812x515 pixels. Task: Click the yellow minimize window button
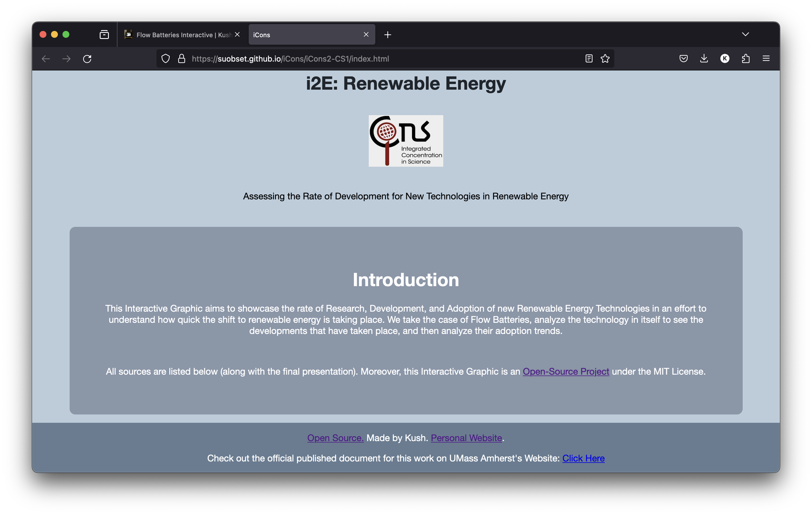point(54,34)
